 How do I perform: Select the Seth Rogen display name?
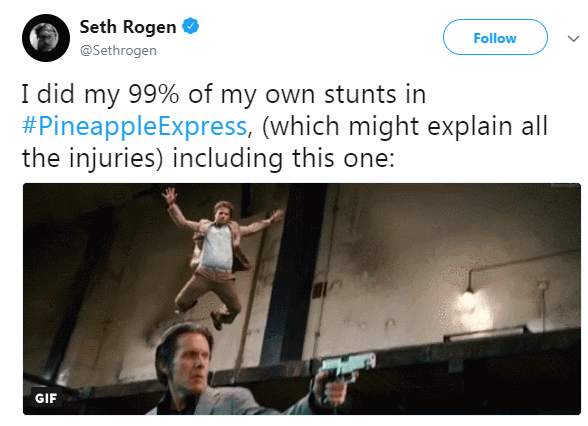click(x=128, y=27)
